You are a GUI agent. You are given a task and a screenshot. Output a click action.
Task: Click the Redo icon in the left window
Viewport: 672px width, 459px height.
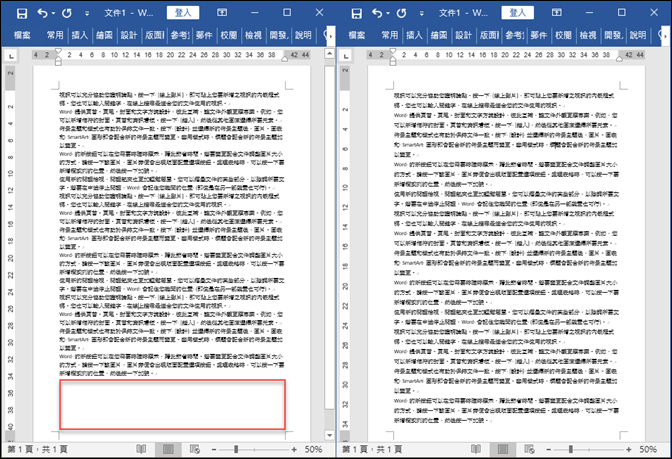[x=67, y=13]
